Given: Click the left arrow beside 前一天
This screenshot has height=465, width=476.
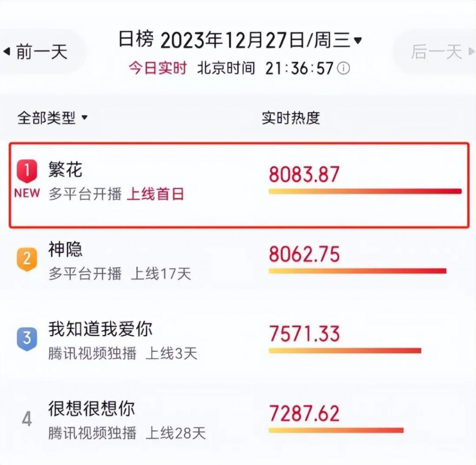Looking at the screenshot, I should (x=8, y=52).
